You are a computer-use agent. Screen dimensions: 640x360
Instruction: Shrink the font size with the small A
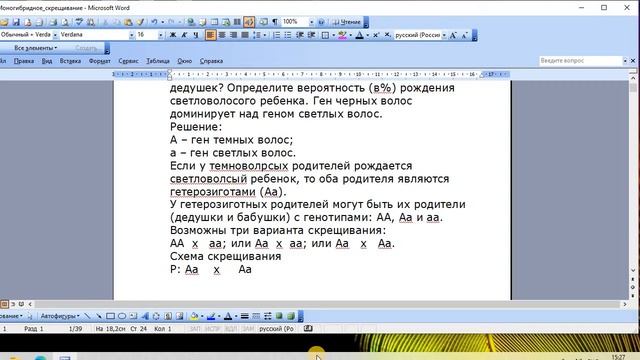coord(464,35)
